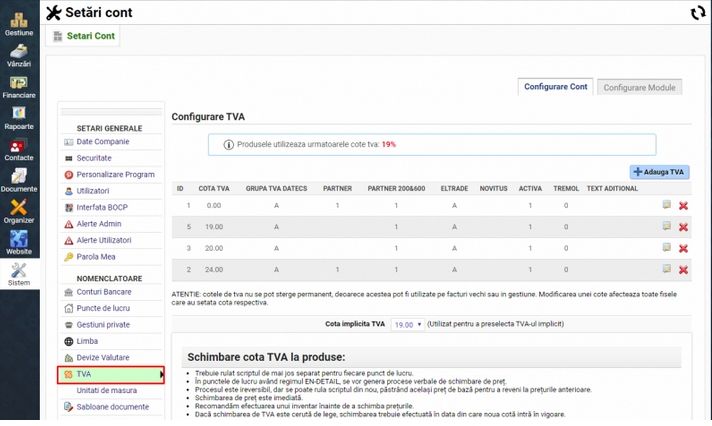The height and width of the screenshot is (426, 712).
Task: Click the Setari Cont button
Action: (84, 36)
